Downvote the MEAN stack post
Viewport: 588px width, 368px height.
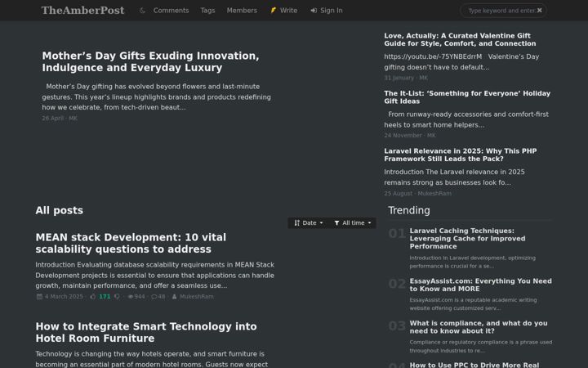tap(117, 297)
